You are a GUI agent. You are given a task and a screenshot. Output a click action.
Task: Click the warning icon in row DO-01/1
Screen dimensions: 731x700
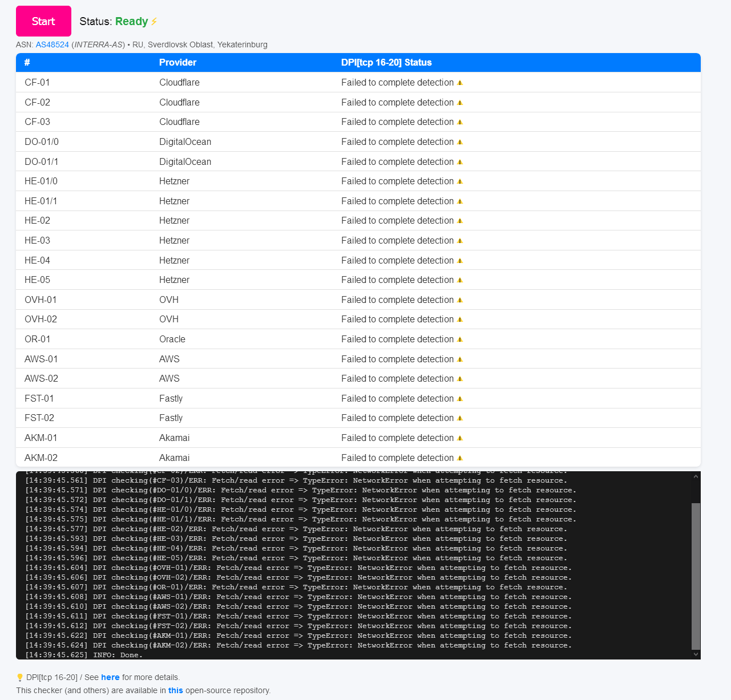click(460, 162)
